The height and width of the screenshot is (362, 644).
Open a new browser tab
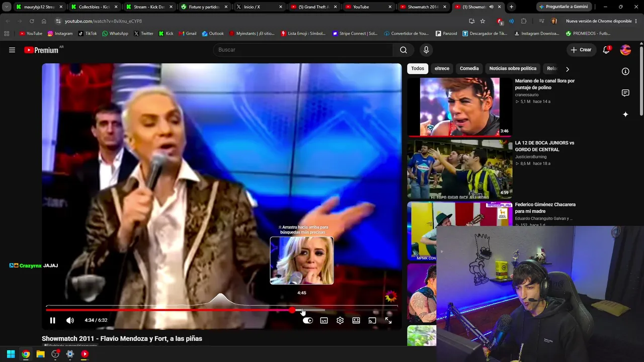pyautogui.click(x=511, y=7)
